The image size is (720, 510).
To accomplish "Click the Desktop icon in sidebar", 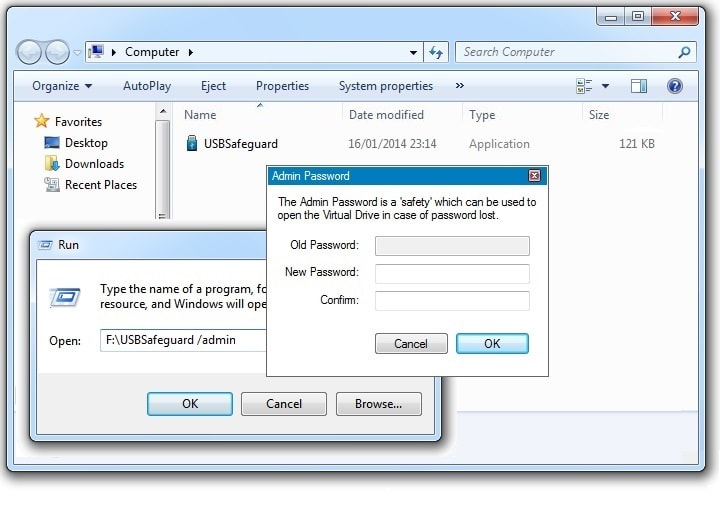I will [52, 143].
